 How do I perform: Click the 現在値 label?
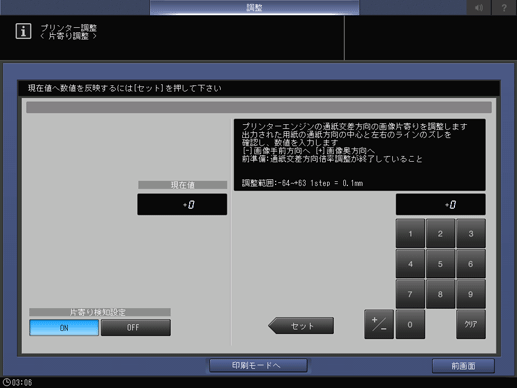pos(182,185)
